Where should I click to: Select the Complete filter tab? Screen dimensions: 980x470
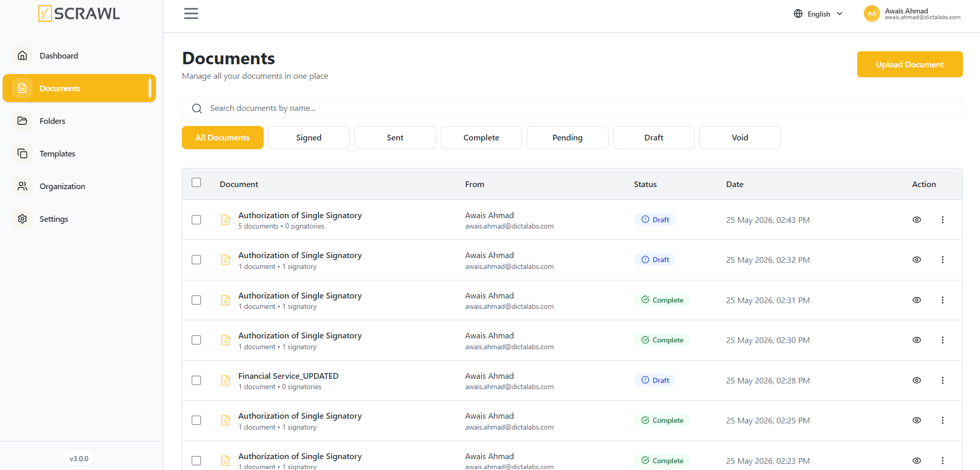[x=481, y=137]
